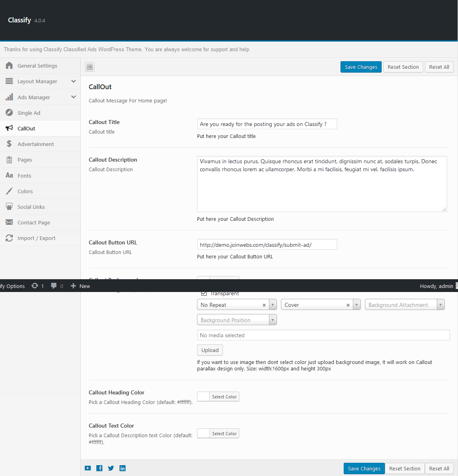The width and height of the screenshot is (458, 476).
Task: Click the updates icon in admin bar
Action: tap(35, 286)
